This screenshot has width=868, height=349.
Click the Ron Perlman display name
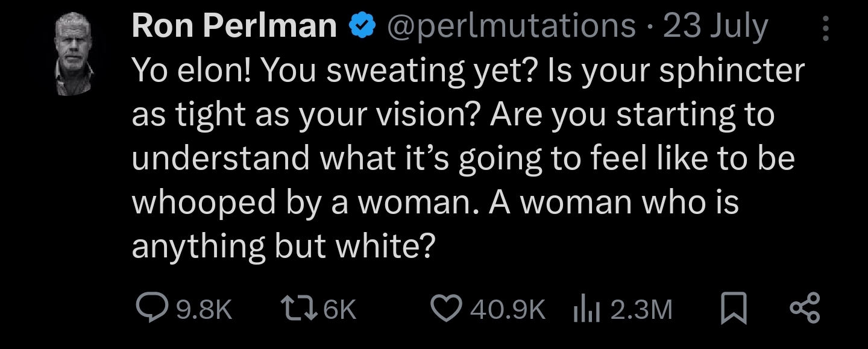(234, 27)
